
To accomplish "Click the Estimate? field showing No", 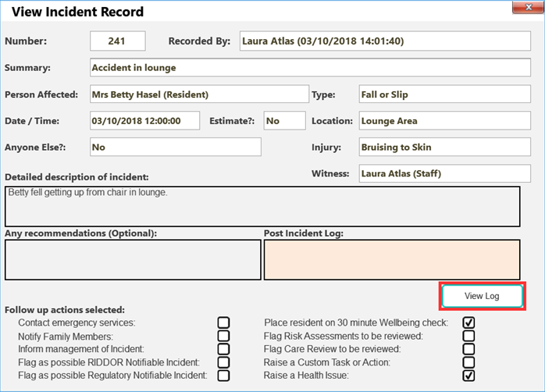I will click(x=285, y=120).
